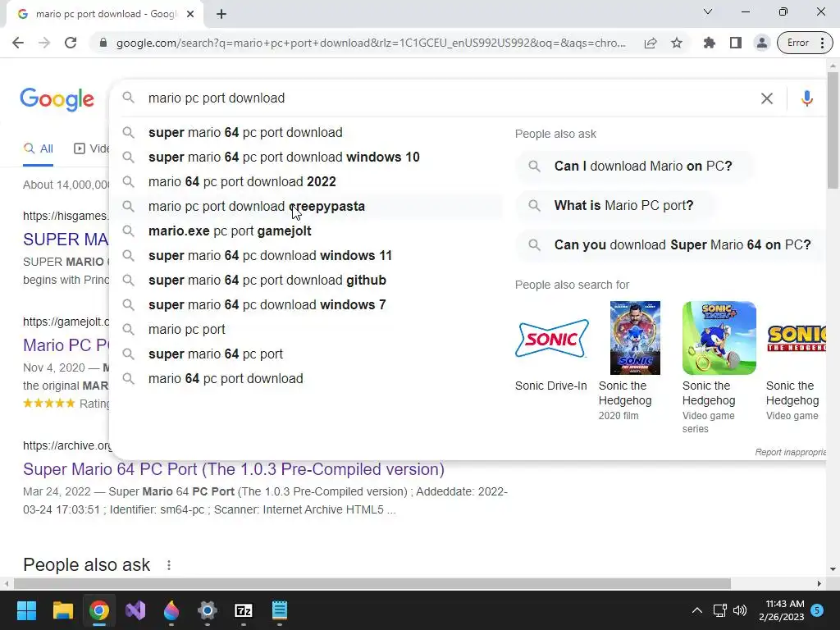Click the volume speaker tray icon
Viewport: 840px width, 630px height.
740,610
